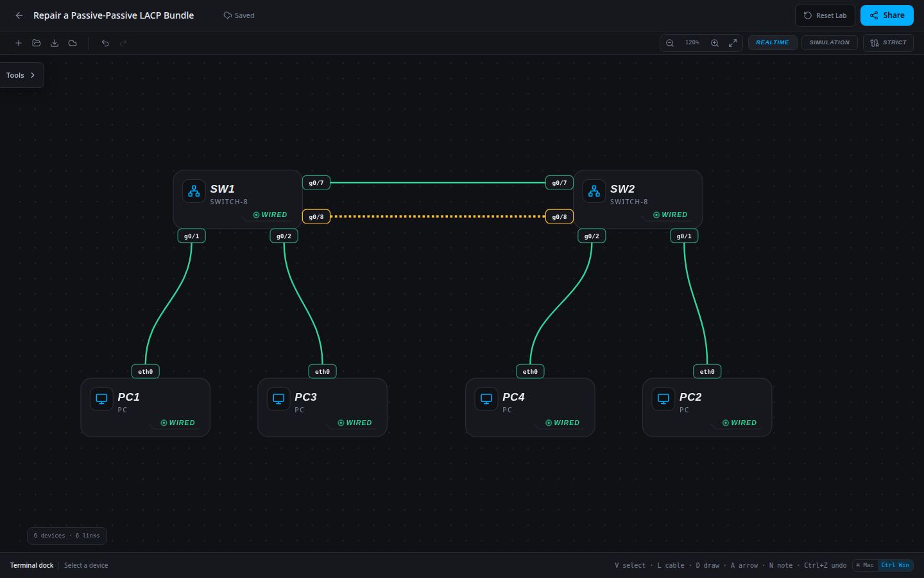This screenshot has width=924, height=578.
Task: Switch to REALTIME mode
Action: click(773, 43)
